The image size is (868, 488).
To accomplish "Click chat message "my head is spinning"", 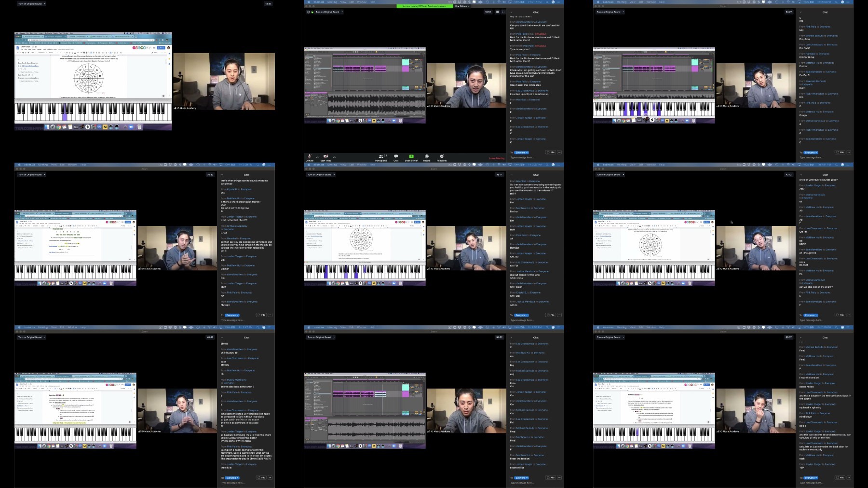I will coord(809,408).
